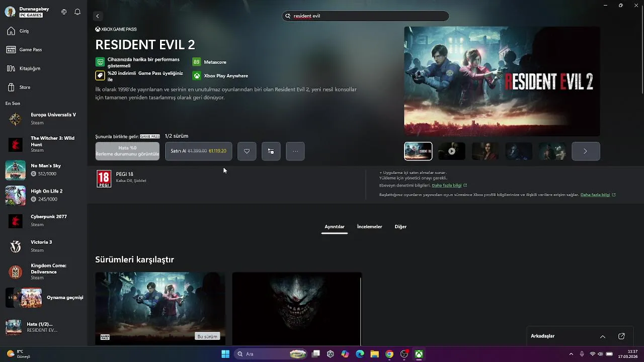Open the three-dots more options button
This screenshot has width=644, height=362.
295,151
